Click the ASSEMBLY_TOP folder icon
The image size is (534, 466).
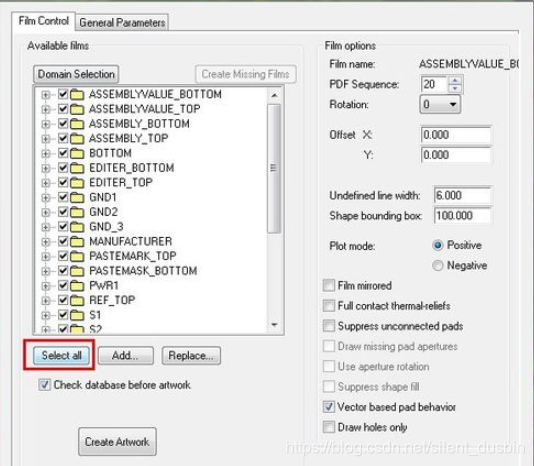tap(77, 138)
